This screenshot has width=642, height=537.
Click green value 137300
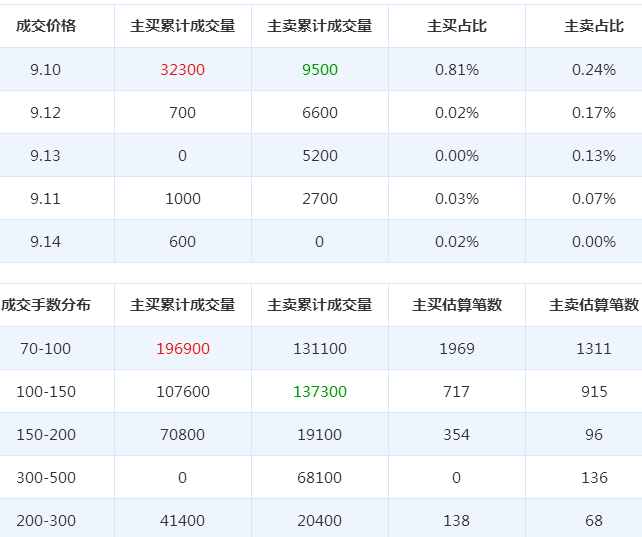(x=320, y=392)
